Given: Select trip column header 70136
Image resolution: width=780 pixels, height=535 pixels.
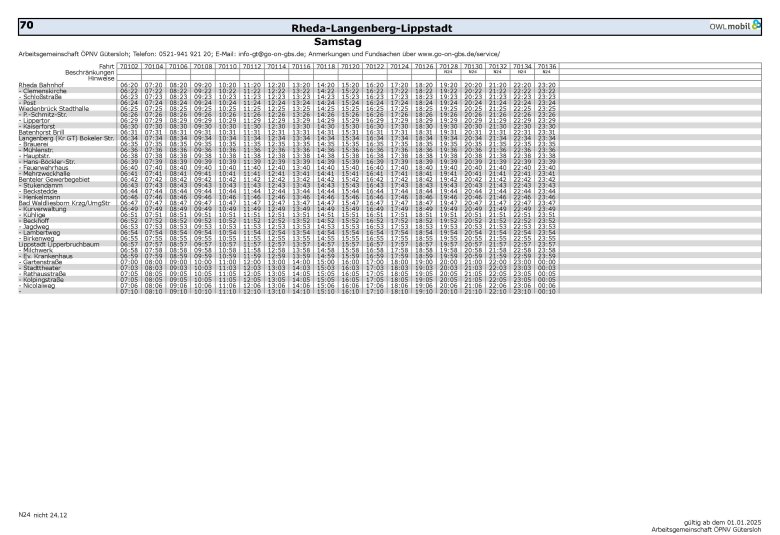Looking at the screenshot, I should click(545, 65).
